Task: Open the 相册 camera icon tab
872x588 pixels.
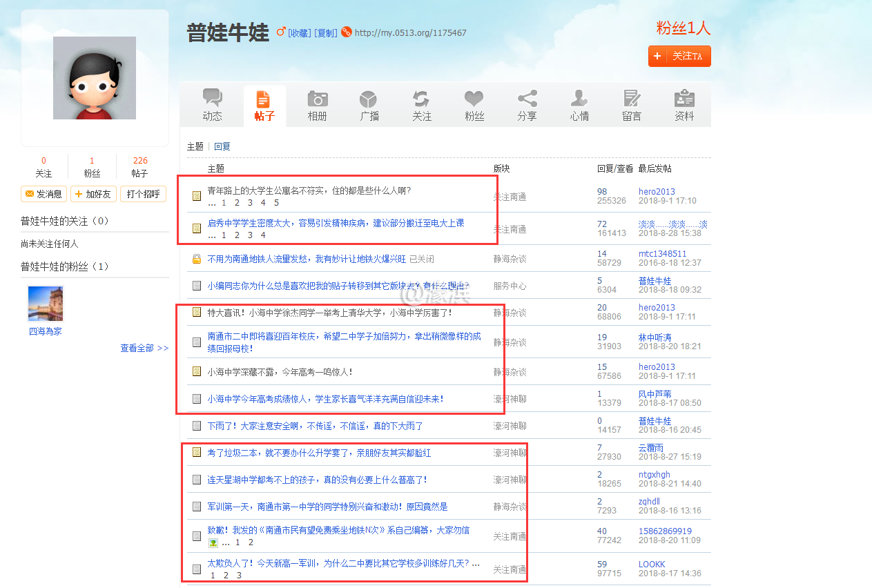Action: point(317,99)
